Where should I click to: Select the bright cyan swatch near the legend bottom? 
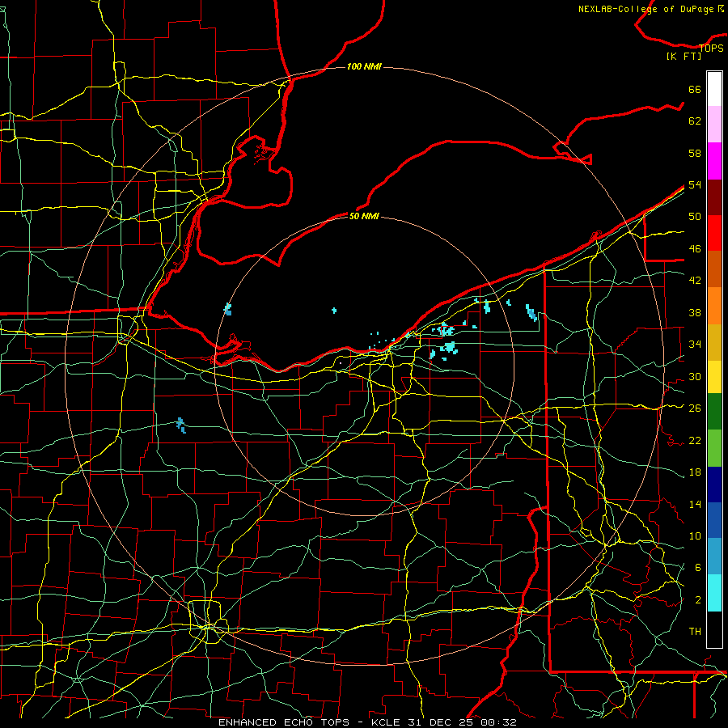714,593
